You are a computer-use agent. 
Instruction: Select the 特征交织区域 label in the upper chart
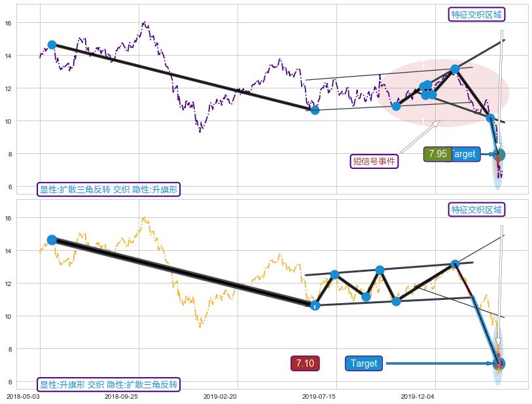tap(478, 14)
